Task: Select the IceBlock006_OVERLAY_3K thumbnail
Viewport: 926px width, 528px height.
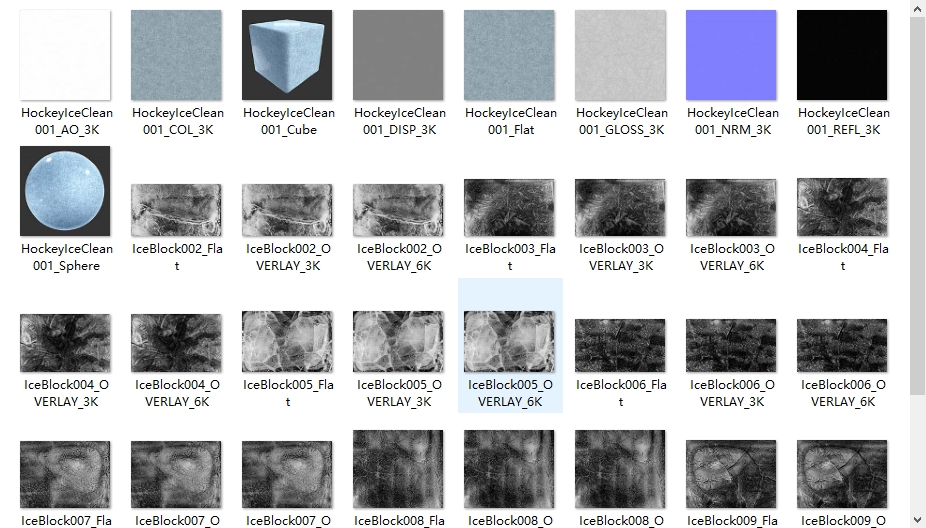Action: 732,343
